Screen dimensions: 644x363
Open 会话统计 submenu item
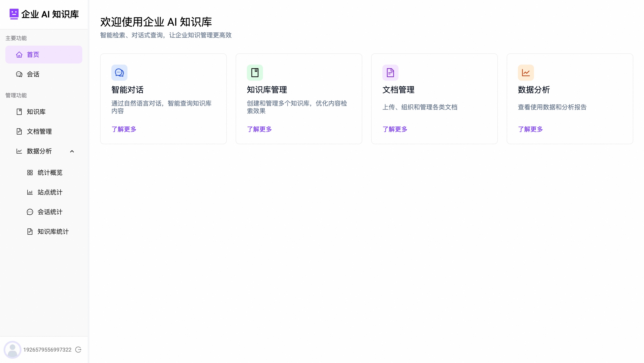(50, 212)
